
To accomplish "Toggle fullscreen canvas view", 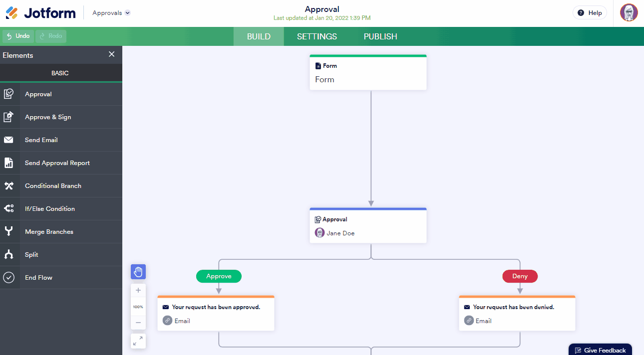I will (138, 341).
